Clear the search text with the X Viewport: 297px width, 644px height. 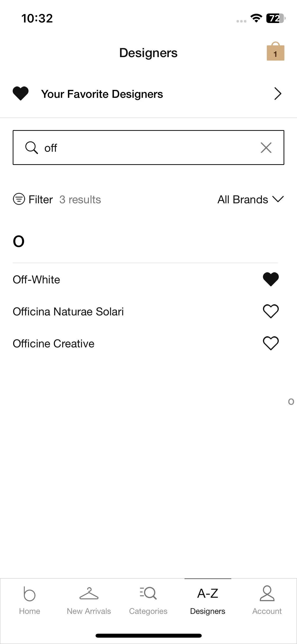tap(266, 148)
